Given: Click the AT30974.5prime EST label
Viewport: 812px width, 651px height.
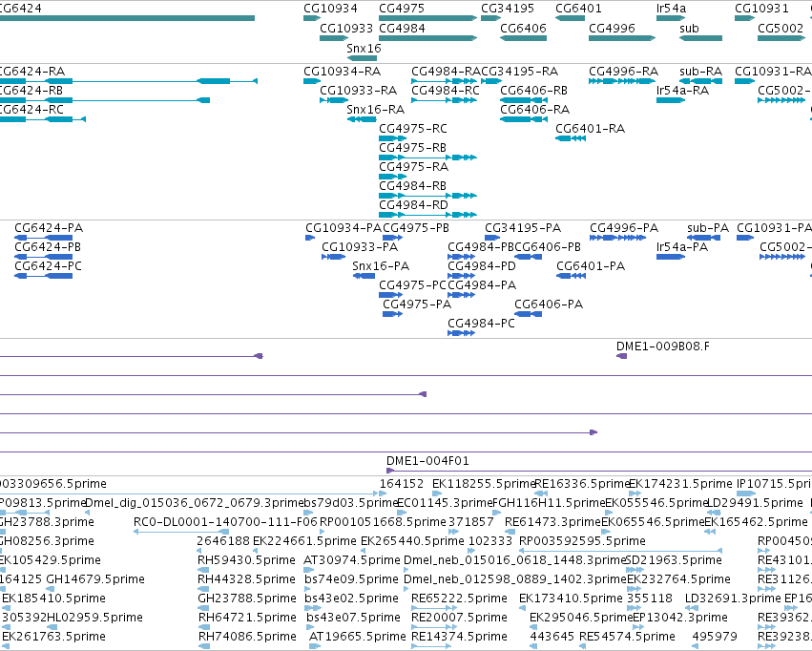Looking at the screenshot, I should coord(352,560).
